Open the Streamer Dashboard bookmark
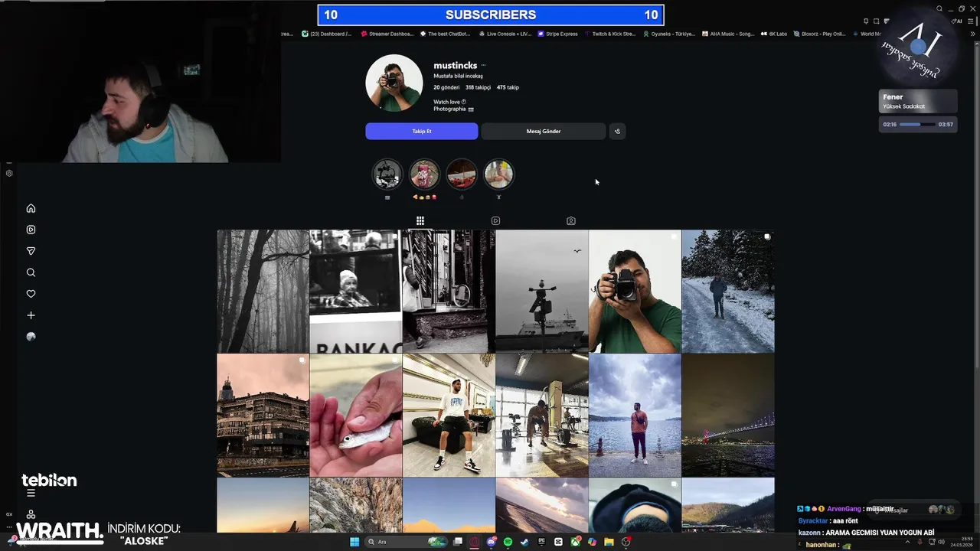The height and width of the screenshot is (551, 980). coord(387,34)
